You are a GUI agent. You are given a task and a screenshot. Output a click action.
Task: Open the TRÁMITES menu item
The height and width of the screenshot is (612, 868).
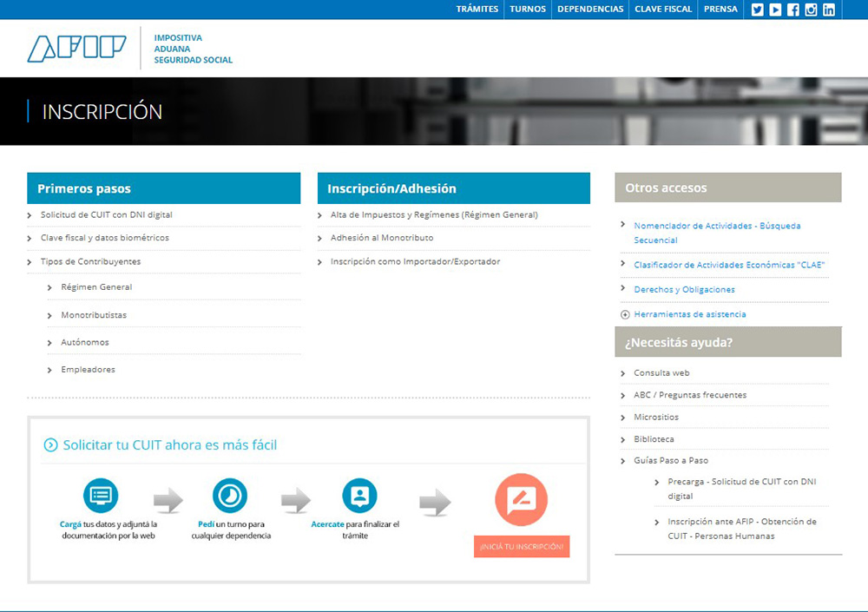tap(477, 10)
